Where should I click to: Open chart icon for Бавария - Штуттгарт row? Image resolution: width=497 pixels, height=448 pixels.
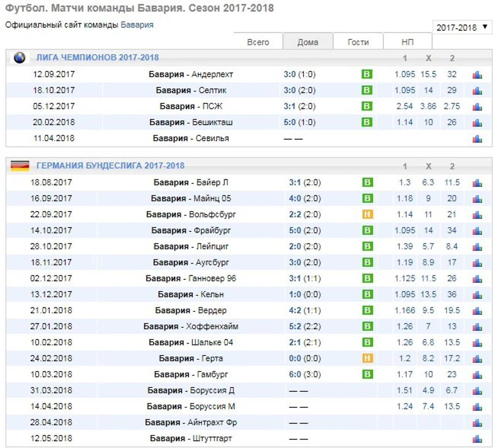477,439
